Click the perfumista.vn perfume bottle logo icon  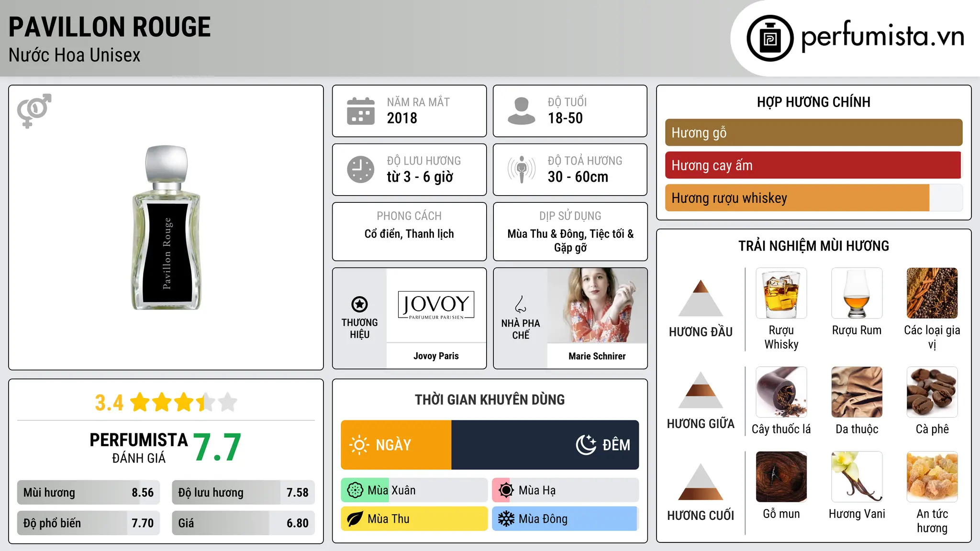(x=770, y=38)
